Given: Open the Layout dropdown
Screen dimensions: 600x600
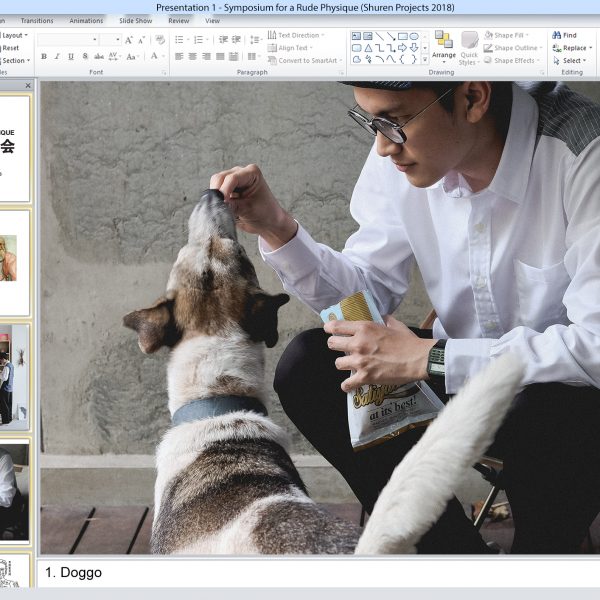Looking at the screenshot, I should (x=14, y=35).
